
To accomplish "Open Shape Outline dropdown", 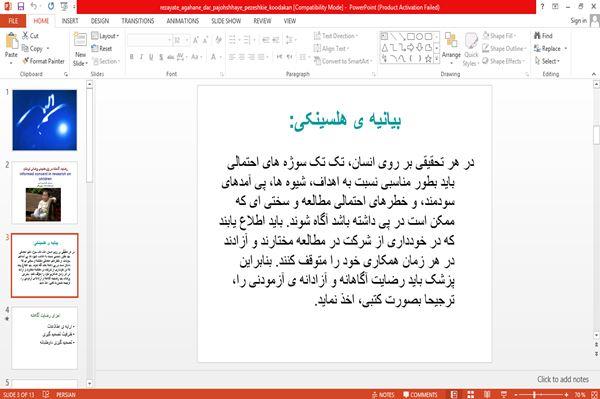I will tap(505, 48).
